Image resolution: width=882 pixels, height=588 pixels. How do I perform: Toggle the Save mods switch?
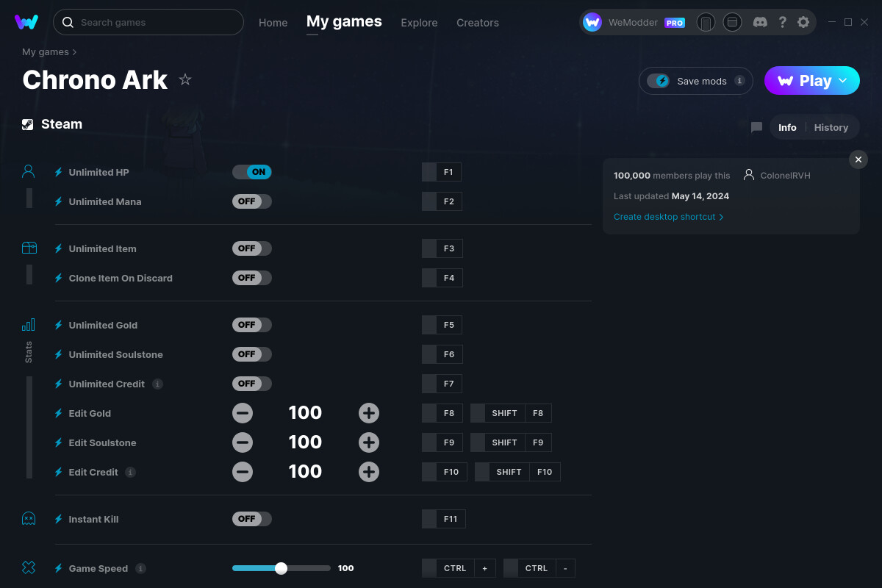pyautogui.click(x=659, y=81)
